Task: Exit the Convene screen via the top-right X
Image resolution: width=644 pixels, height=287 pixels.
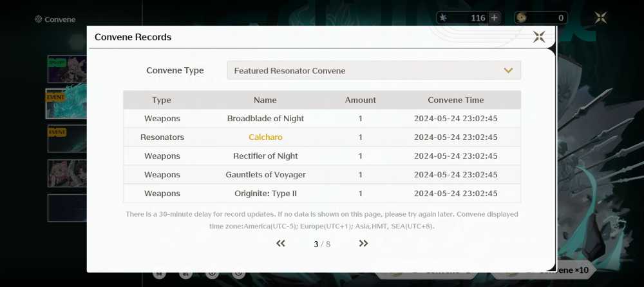Action: (x=600, y=17)
